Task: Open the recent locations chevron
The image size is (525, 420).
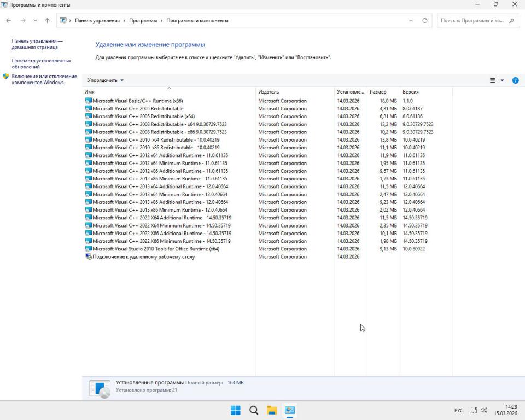Action: pyautogui.click(x=36, y=21)
